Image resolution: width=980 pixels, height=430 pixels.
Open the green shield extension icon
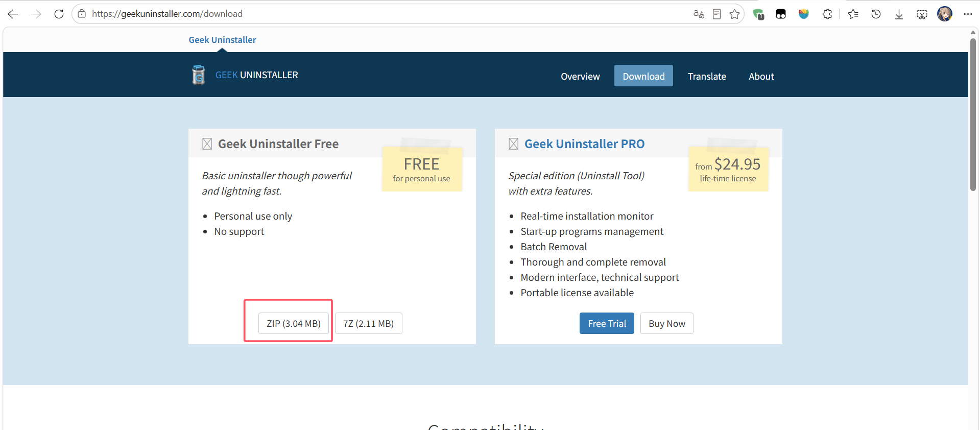point(758,14)
